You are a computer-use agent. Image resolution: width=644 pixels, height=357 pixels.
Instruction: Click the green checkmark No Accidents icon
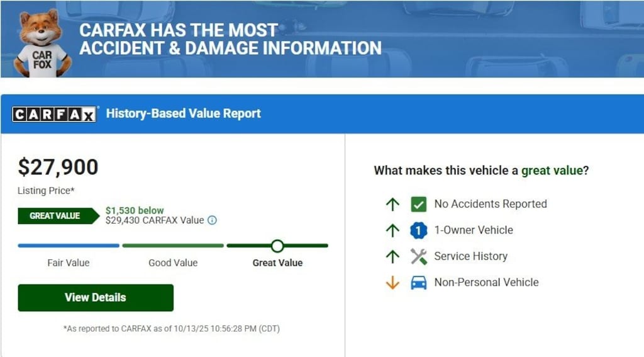pos(418,204)
